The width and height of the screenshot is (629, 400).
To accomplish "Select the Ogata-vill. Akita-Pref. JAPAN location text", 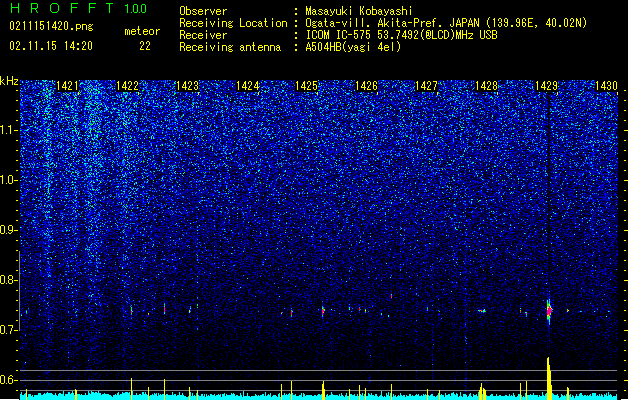I will (446, 23).
